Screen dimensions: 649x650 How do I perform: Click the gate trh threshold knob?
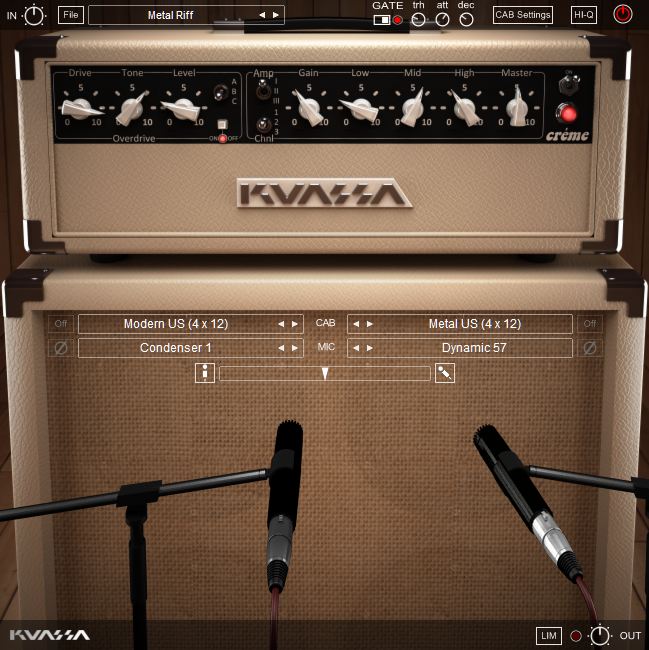pyautogui.click(x=418, y=19)
